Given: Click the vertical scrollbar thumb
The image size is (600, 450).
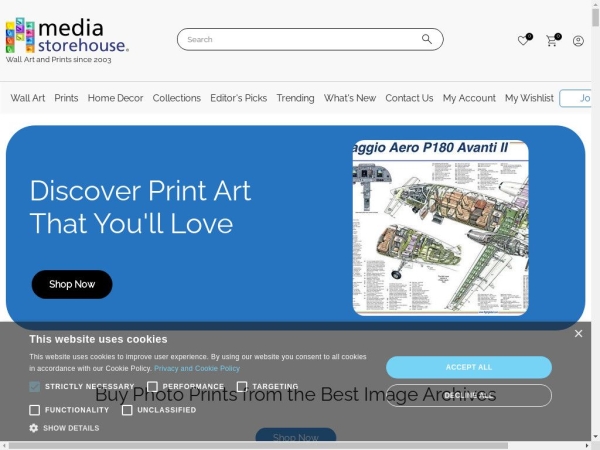Looking at the screenshot, I should 595,17.
